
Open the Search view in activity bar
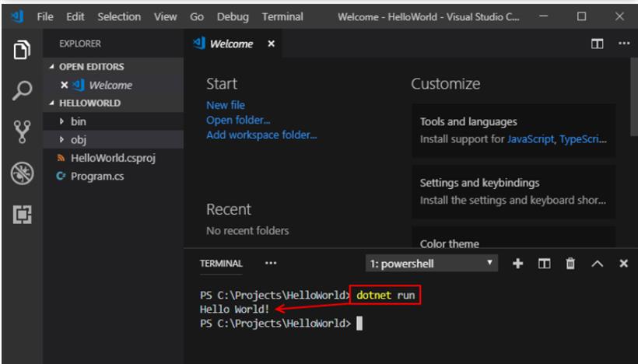pyautogui.click(x=22, y=90)
